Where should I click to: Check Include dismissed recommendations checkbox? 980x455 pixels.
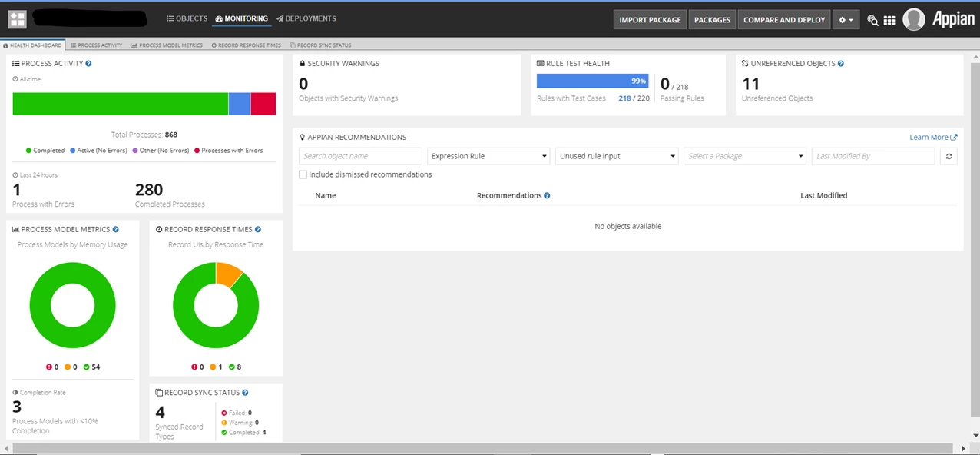[303, 174]
